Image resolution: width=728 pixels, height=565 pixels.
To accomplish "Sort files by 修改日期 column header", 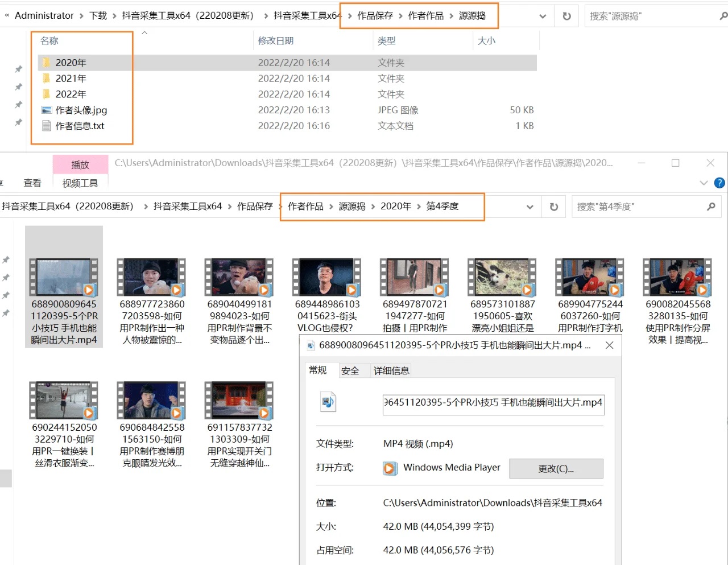I will tap(276, 41).
